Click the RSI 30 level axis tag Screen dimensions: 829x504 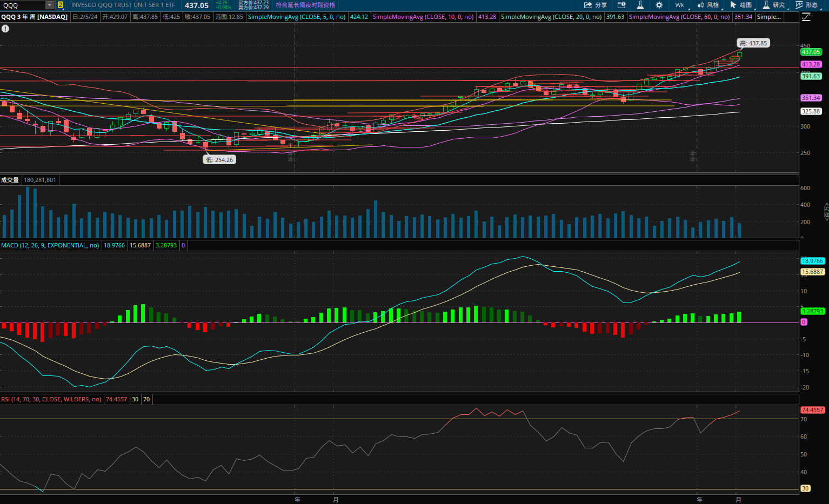coord(805,488)
